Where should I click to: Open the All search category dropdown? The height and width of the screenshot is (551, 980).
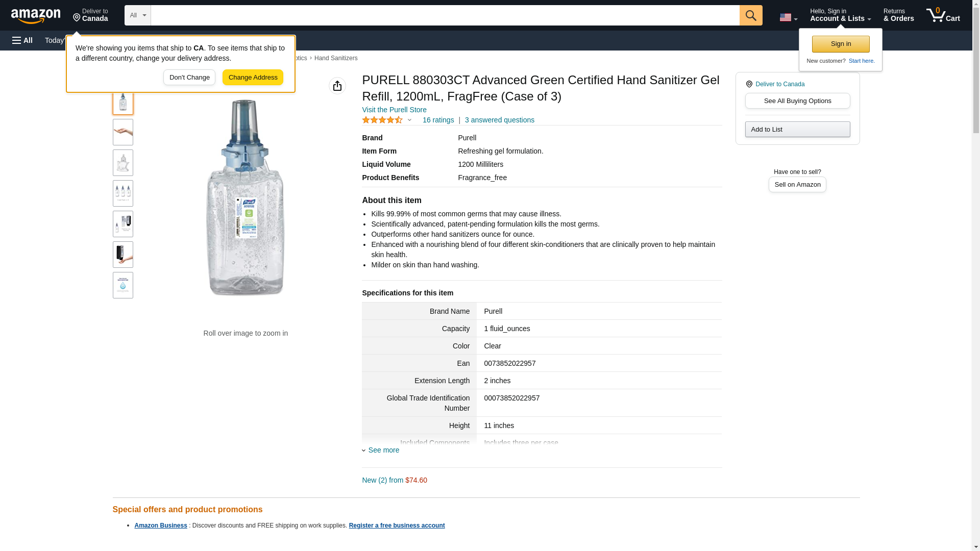(137, 15)
